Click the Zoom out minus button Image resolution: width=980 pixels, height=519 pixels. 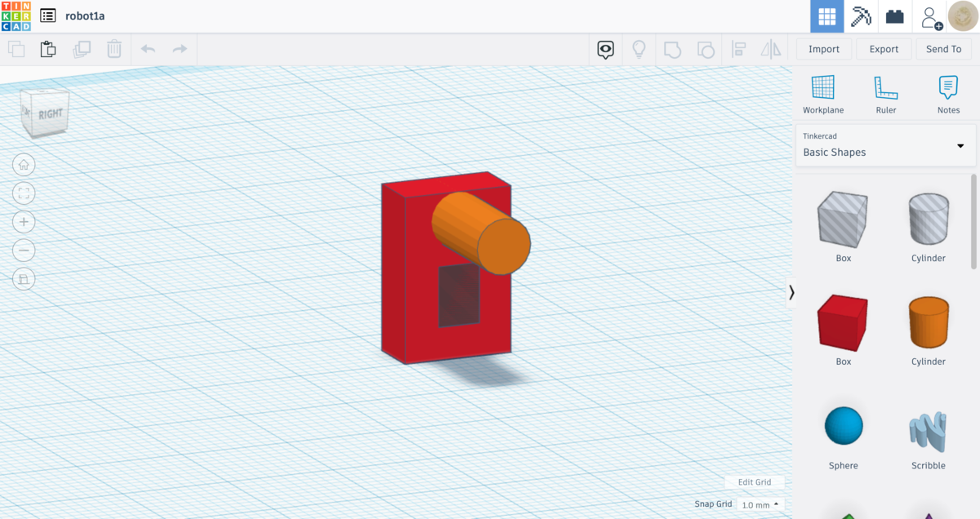24,251
